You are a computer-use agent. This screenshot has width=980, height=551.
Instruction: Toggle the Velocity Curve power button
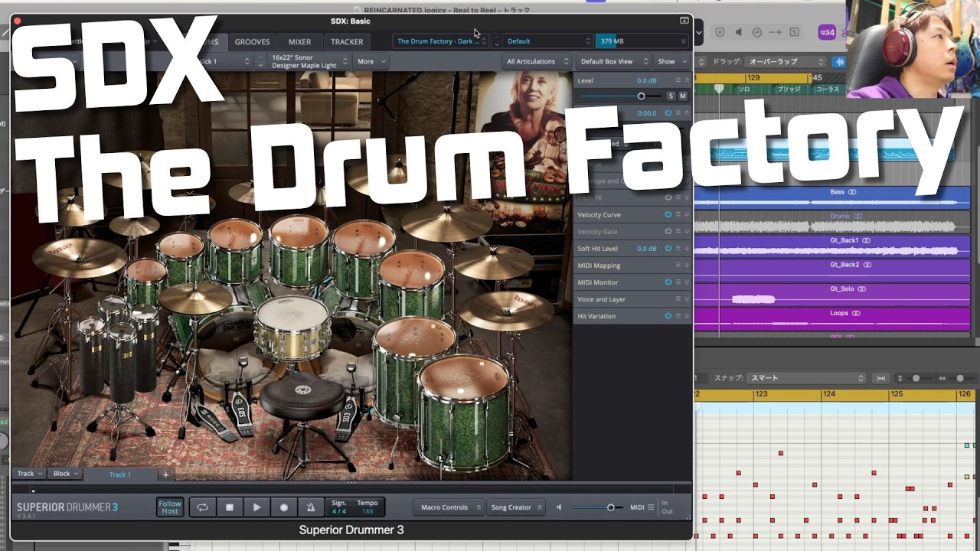pyautogui.click(x=668, y=215)
